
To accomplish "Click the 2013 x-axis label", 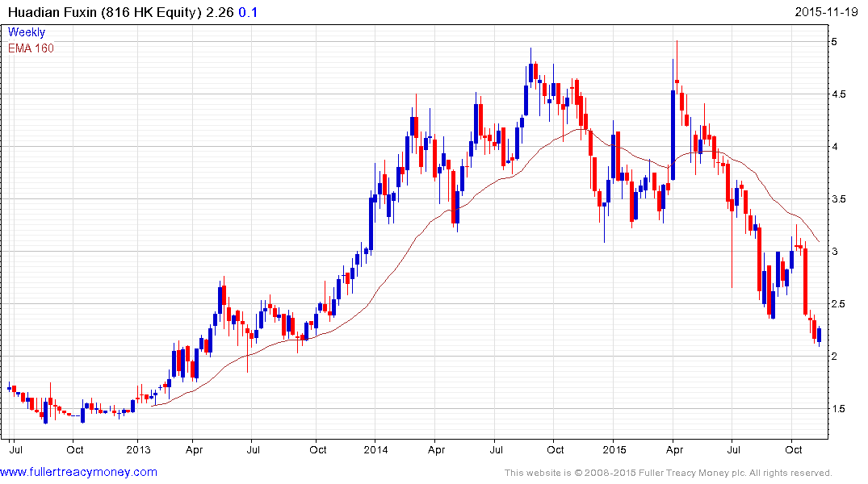I will point(138,449).
